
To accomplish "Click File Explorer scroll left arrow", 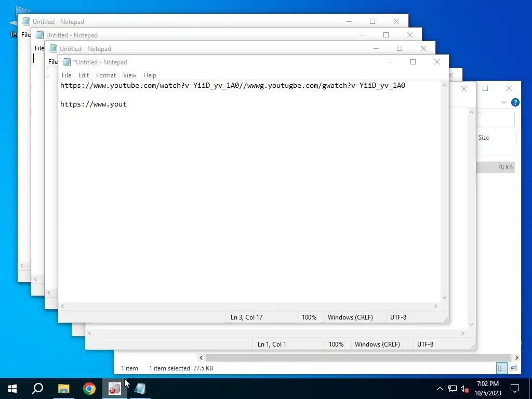I will tap(201, 357).
